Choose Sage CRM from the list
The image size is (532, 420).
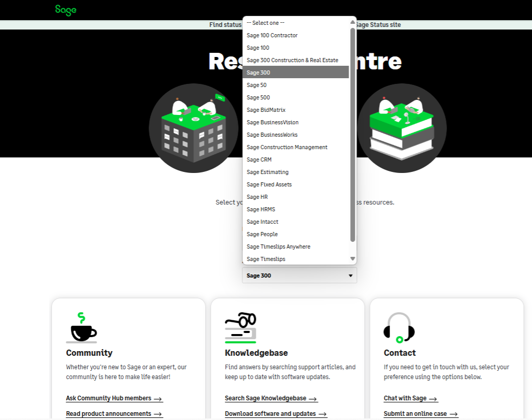(x=295, y=160)
